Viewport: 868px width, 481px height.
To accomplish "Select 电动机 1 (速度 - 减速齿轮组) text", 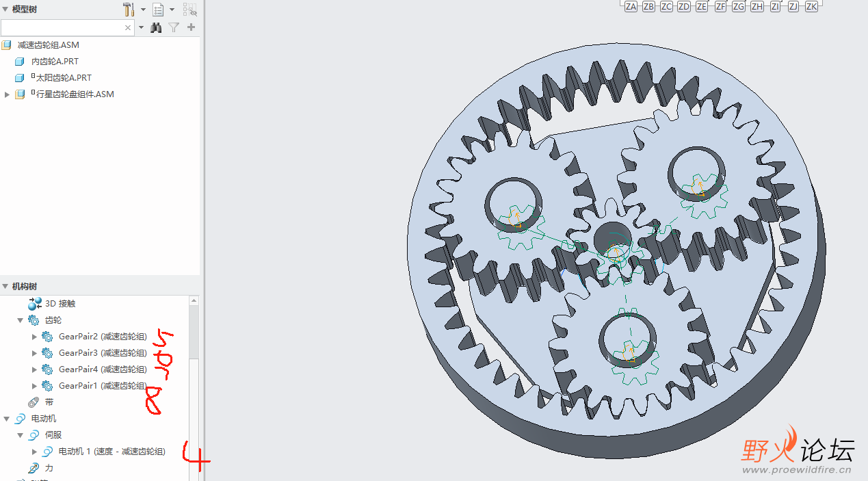I will [x=112, y=452].
